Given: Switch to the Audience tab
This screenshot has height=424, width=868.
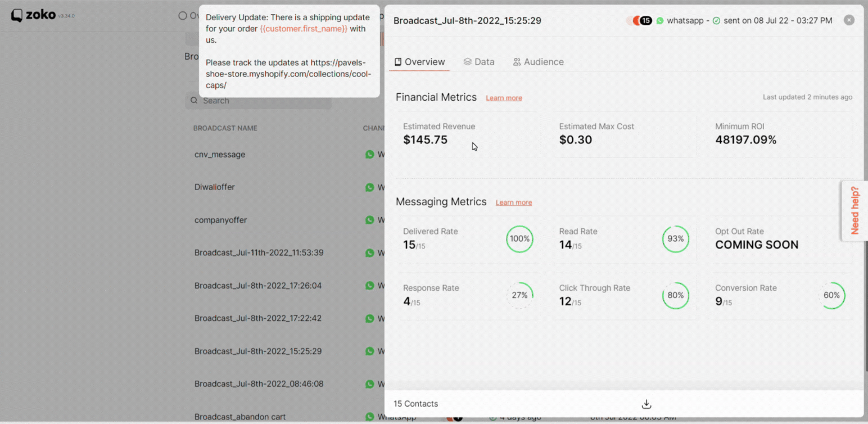Looking at the screenshot, I should 538,62.
